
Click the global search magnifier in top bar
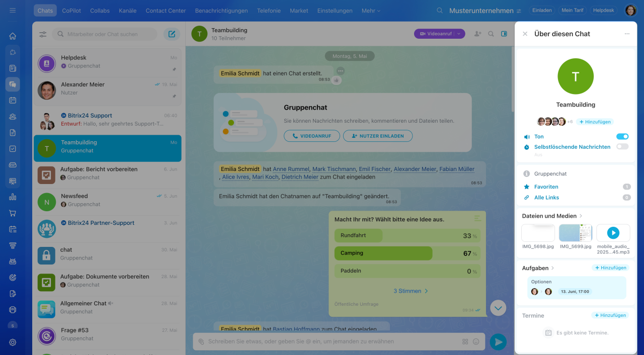[x=440, y=11]
